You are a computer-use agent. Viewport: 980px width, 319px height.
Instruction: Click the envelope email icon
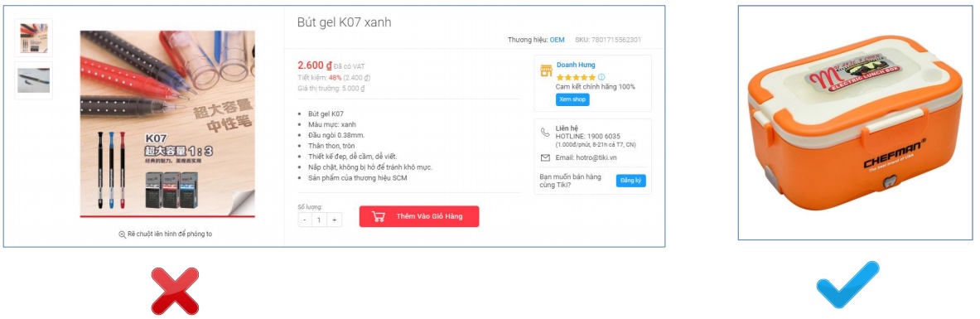[x=546, y=157]
